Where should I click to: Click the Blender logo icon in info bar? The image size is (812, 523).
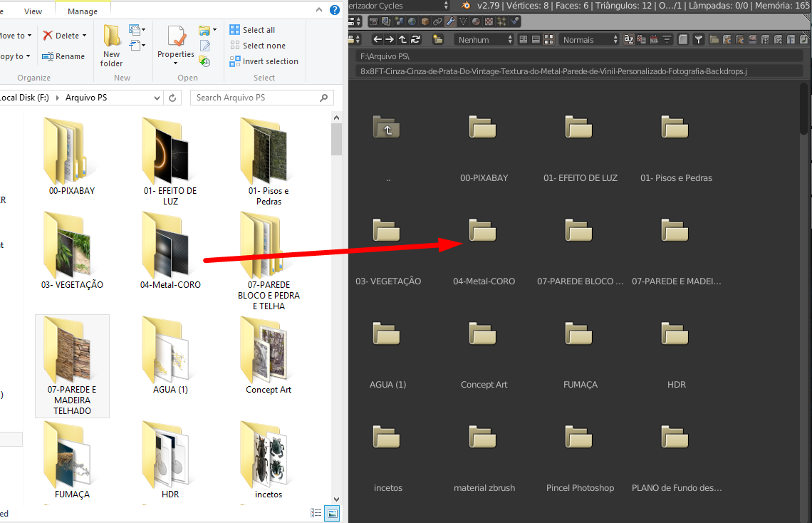tap(466, 5)
